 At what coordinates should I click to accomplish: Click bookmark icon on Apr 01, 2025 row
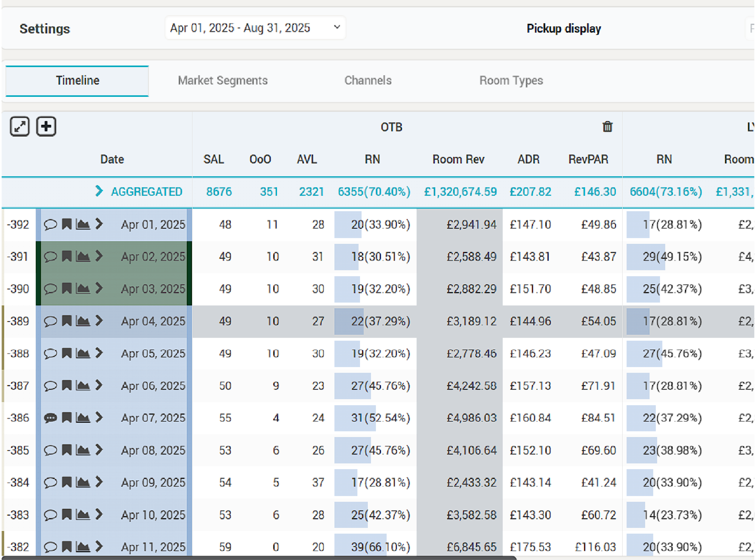67,224
